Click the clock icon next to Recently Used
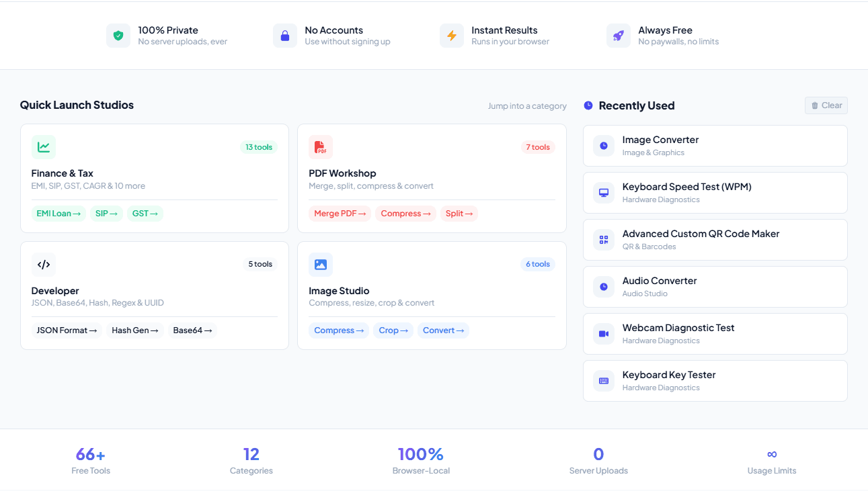Image resolution: width=868 pixels, height=491 pixels. tap(588, 105)
